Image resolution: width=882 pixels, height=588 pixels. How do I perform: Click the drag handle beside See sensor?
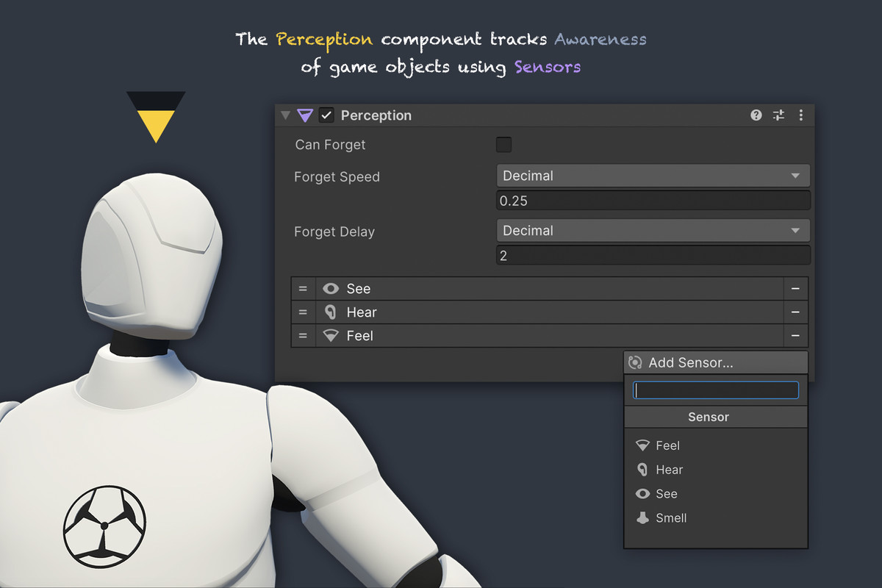point(303,288)
